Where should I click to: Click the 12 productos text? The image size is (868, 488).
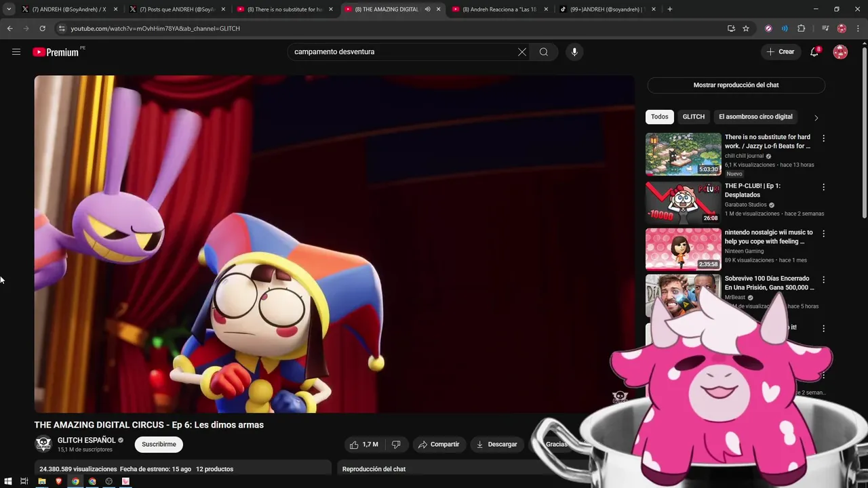(214, 469)
